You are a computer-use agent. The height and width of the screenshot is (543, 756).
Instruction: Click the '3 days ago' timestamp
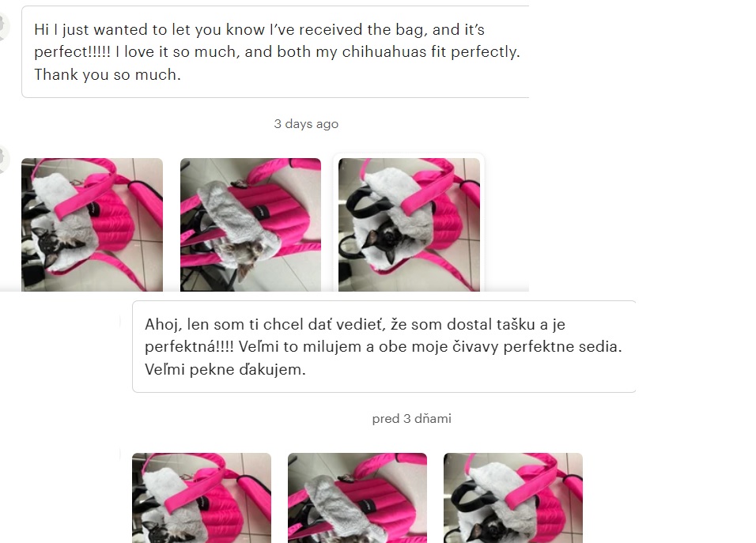click(x=306, y=124)
